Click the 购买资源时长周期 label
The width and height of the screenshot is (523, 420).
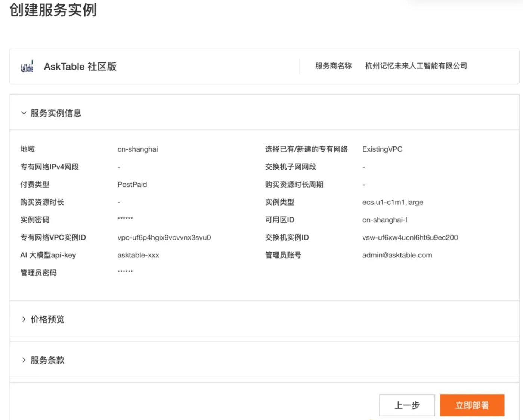pos(294,184)
